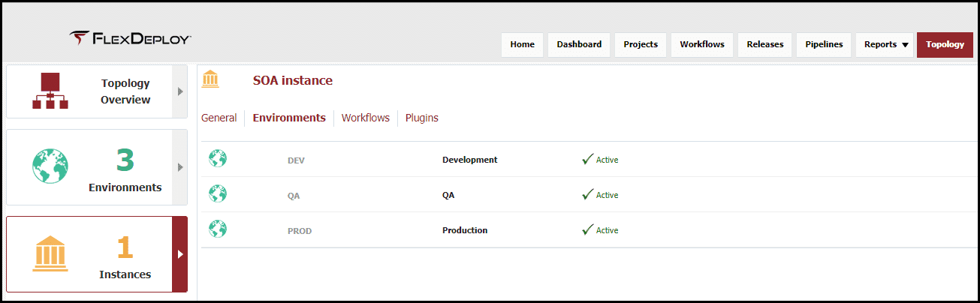Click the PROD environment code
Image resolution: width=980 pixels, height=303 pixels.
tap(300, 231)
